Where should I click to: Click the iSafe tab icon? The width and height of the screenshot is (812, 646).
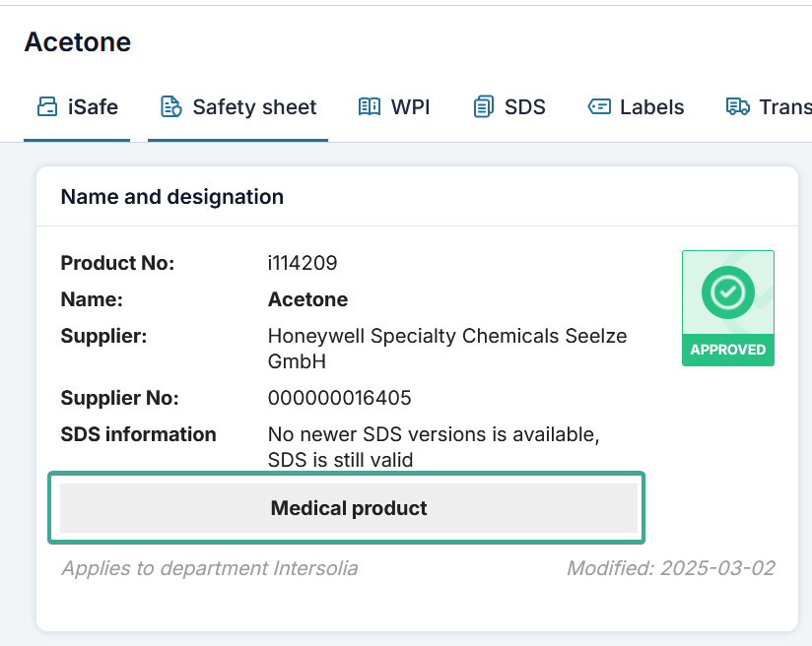click(47, 107)
